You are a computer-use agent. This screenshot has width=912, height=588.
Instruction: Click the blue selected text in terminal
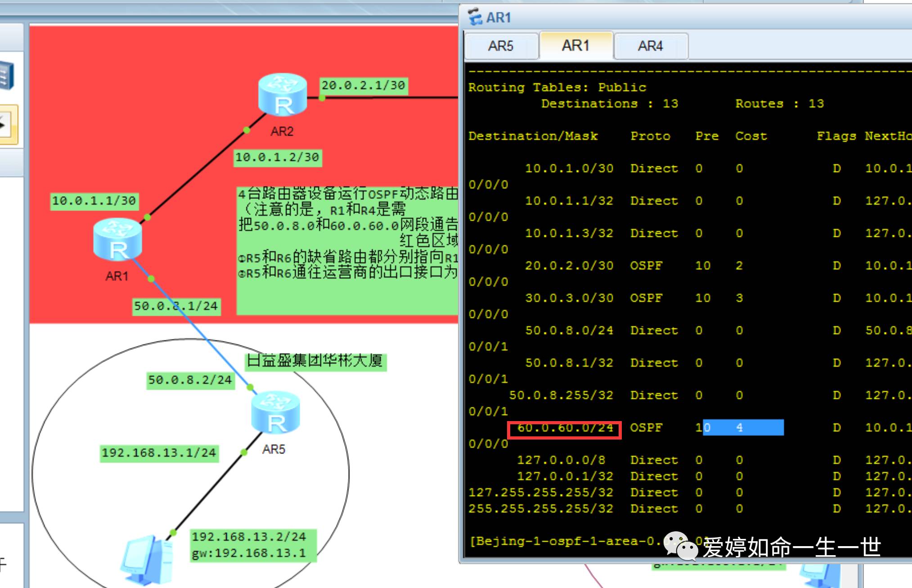(x=743, y=428)
